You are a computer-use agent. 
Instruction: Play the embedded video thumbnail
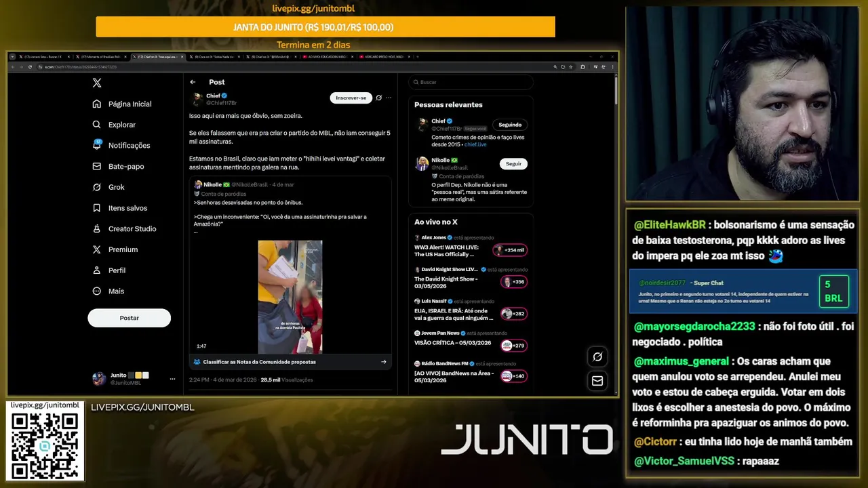click(290, 297)
